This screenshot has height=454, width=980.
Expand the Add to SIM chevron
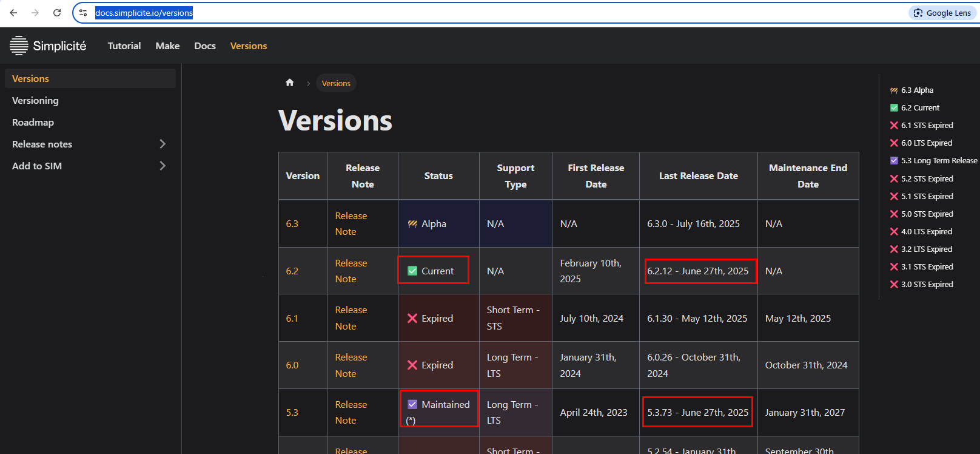(x=163, y=166)
